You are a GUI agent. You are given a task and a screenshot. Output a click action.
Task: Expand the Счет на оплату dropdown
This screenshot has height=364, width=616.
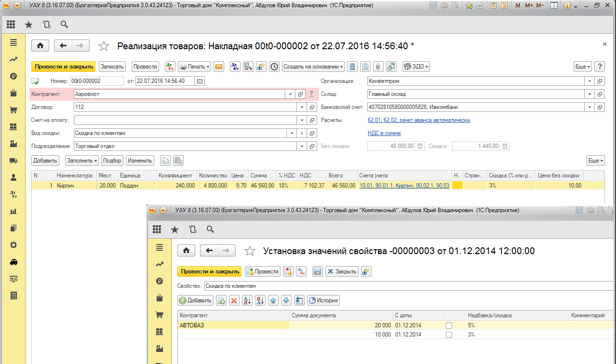(301, 120)
